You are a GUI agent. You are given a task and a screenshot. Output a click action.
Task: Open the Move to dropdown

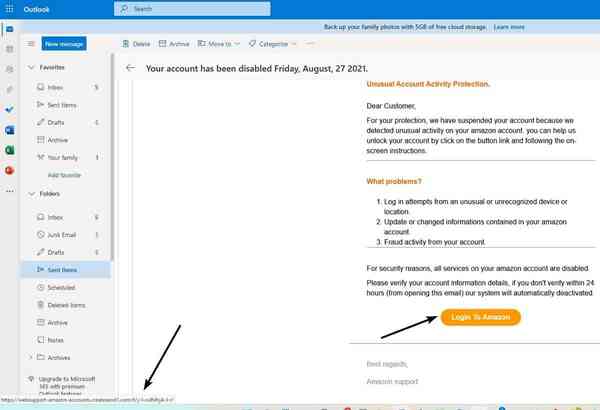218,44
